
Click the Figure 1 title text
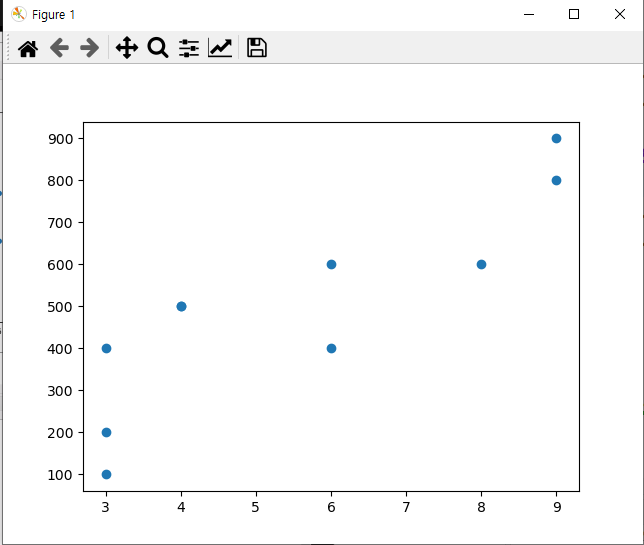[x=53, y=15]
